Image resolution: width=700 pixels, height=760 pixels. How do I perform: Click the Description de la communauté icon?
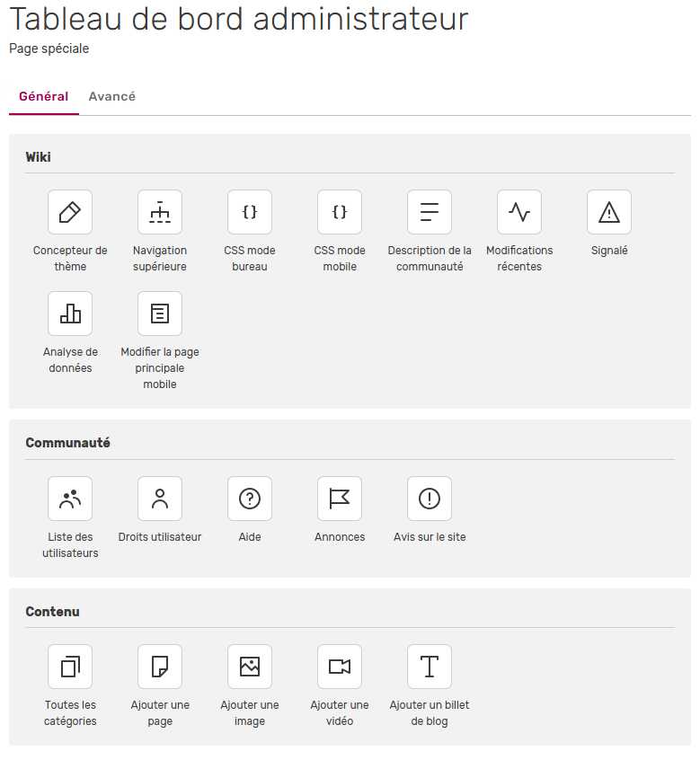[430, 212]
